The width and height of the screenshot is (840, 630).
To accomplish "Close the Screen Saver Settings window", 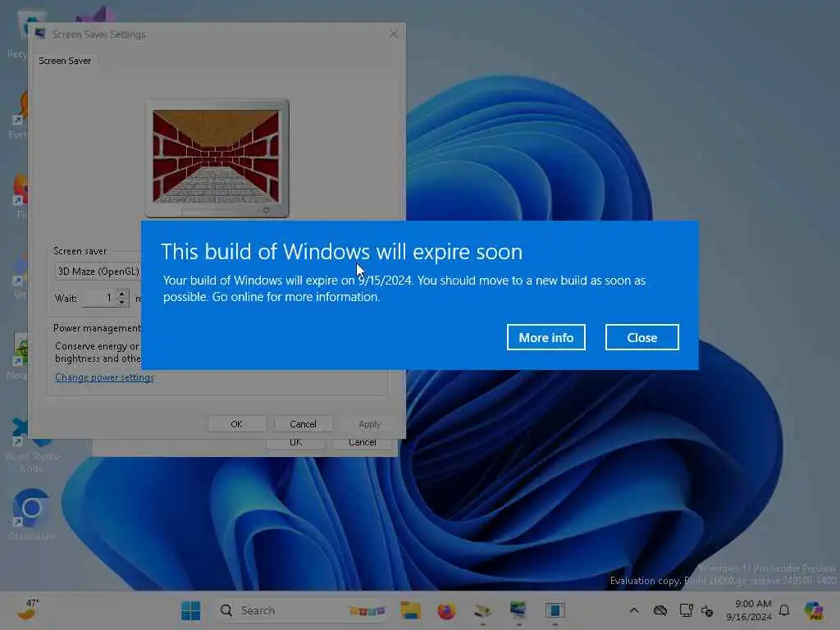I will tap(394, 34).
